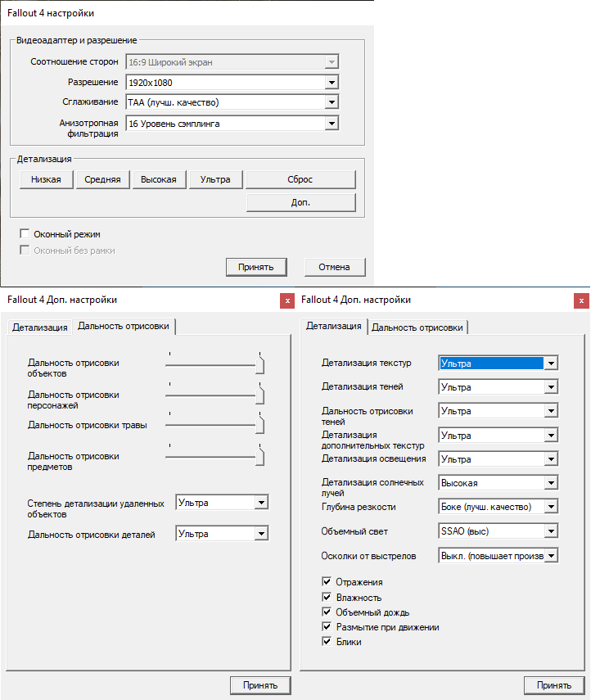This screenshot has height=700, width=591.
Task: Uncheck the Отражения checkbox
Action: (327, 581)
